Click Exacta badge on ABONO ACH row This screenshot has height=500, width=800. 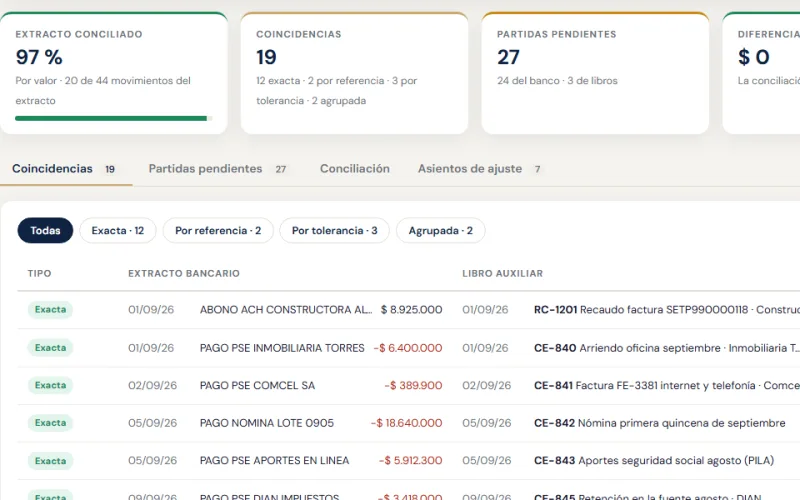click(x=50, y=310)
